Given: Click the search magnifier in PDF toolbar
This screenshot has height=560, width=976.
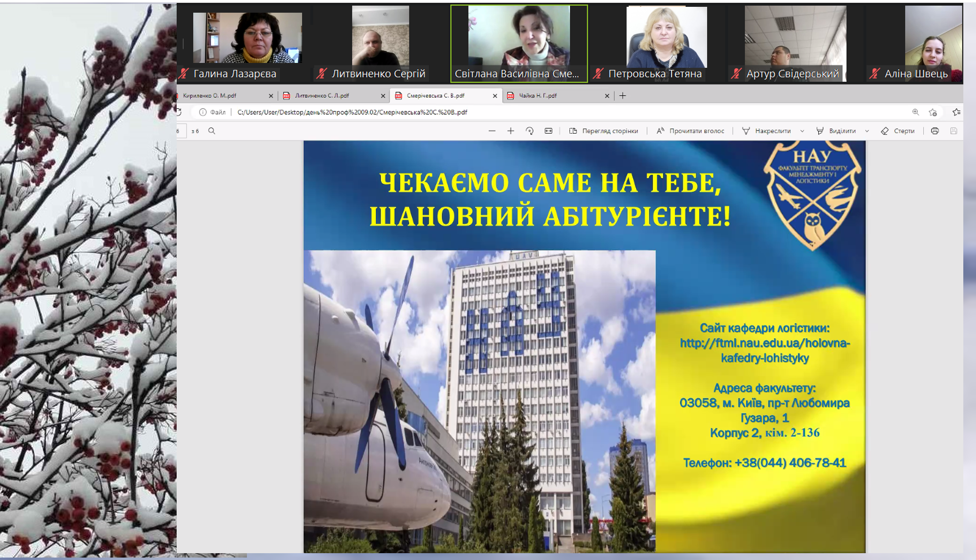Looking at the screenshot, I should pyautogui.click(x=212, y=131).
